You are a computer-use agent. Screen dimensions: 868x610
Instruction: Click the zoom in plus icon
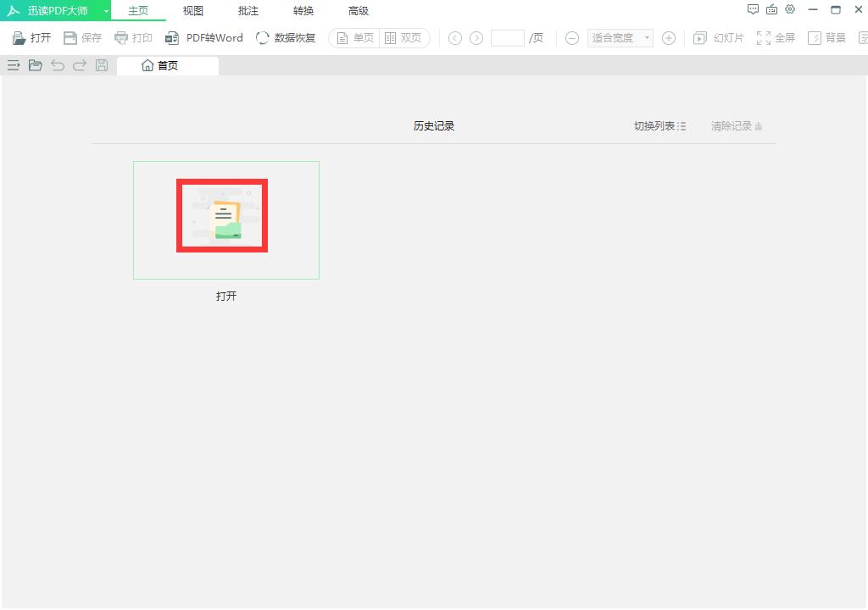(x=669, y=38)
